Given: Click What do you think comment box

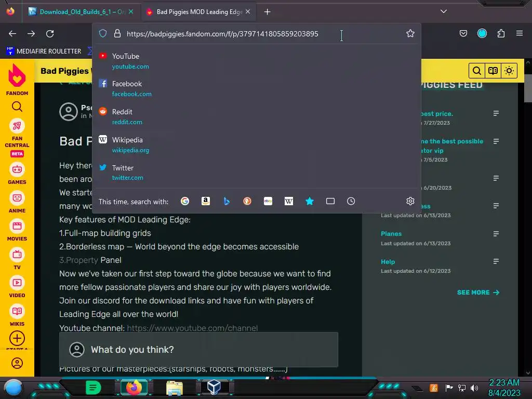Looking at the screenshot, I should (x=198, y=350).
